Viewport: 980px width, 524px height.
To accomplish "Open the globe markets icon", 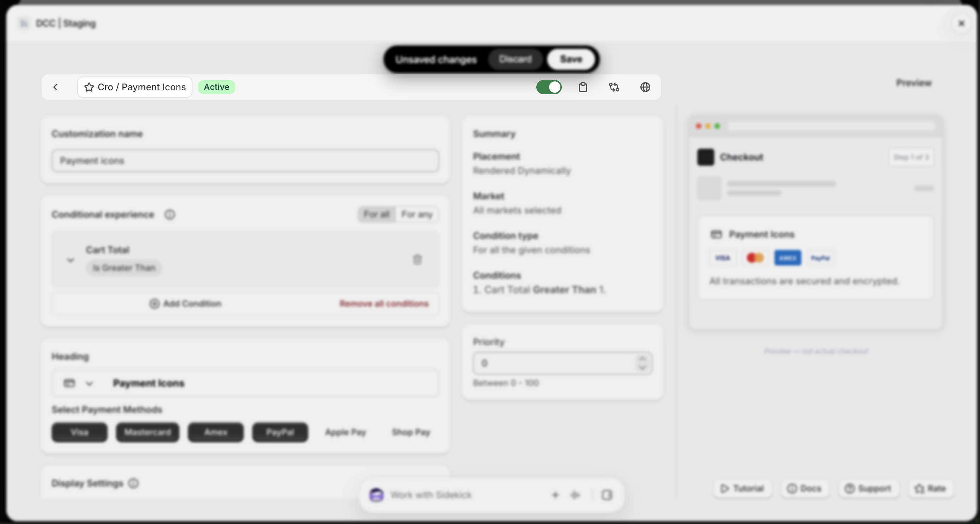I will (645, 87).
